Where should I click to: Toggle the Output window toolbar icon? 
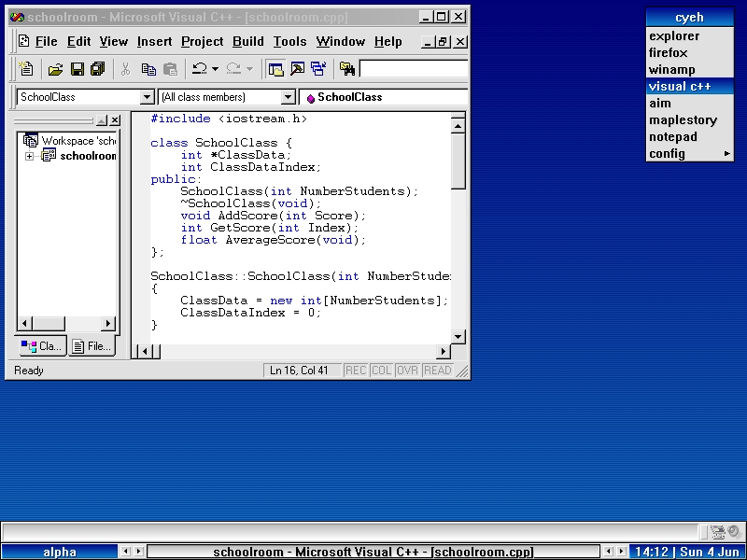tap(297, 69)
